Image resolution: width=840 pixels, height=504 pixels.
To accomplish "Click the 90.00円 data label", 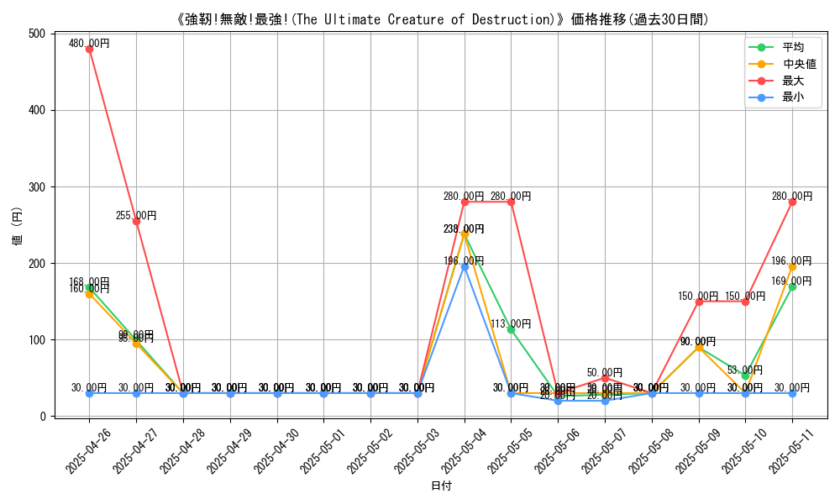I will pyautogui.click(x=698, y=342).
